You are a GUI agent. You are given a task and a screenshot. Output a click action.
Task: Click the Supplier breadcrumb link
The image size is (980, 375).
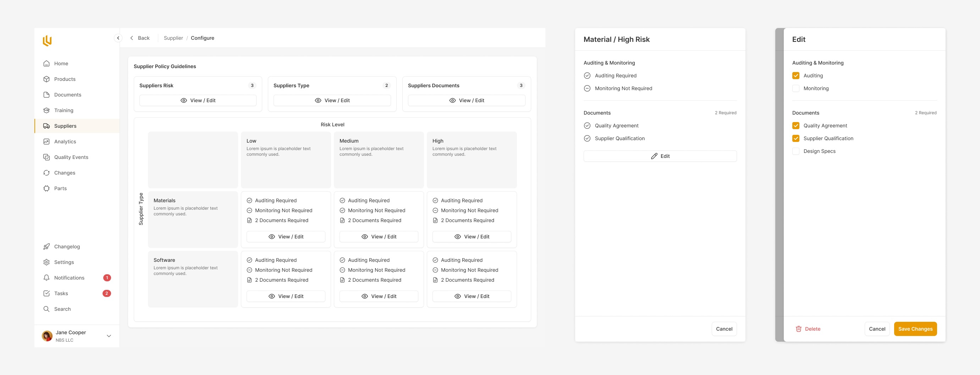pos(173,38)
